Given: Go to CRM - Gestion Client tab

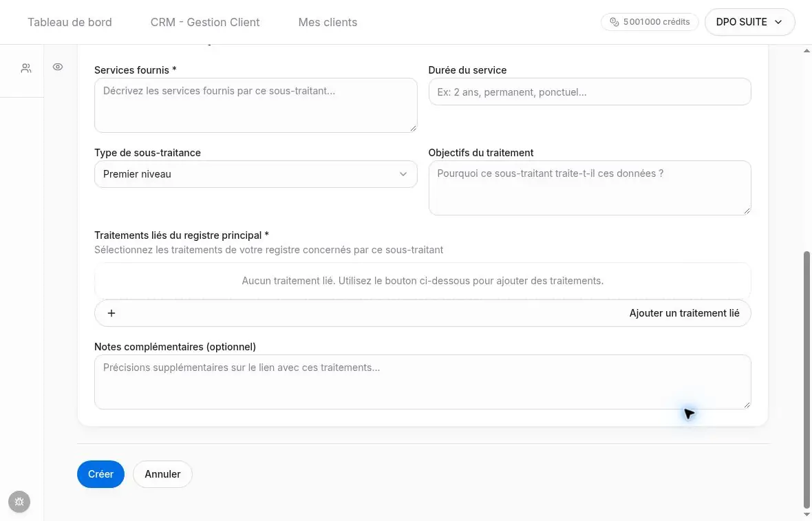Looking at the screenshot, I should click(205, 22).
